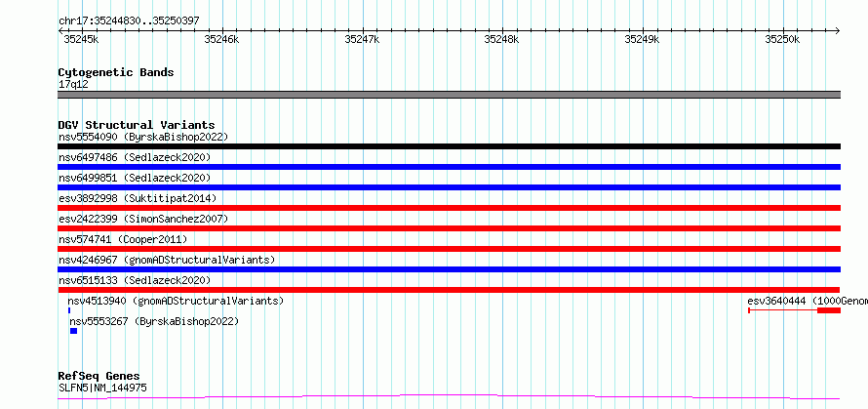Open variant nsv6499851 (Sedlazeck2020)
The width and height of the screenshot is (868, 409).
tap(135, 178)
